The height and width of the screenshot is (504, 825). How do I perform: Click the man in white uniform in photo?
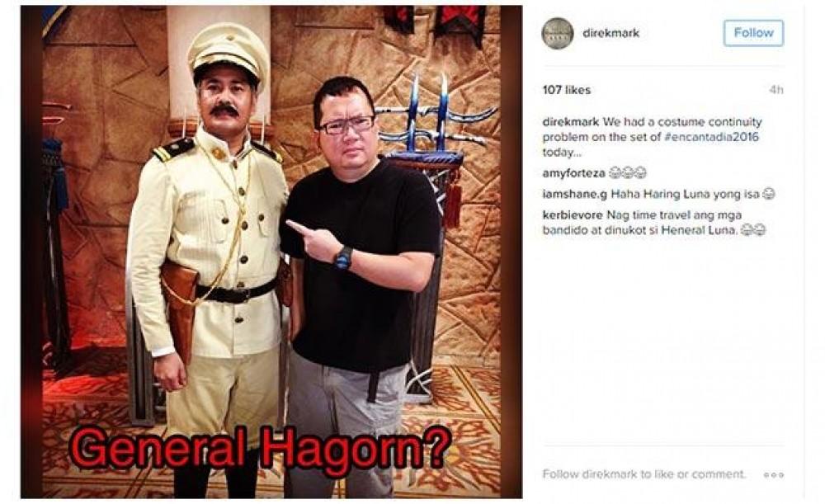point(210,252)
